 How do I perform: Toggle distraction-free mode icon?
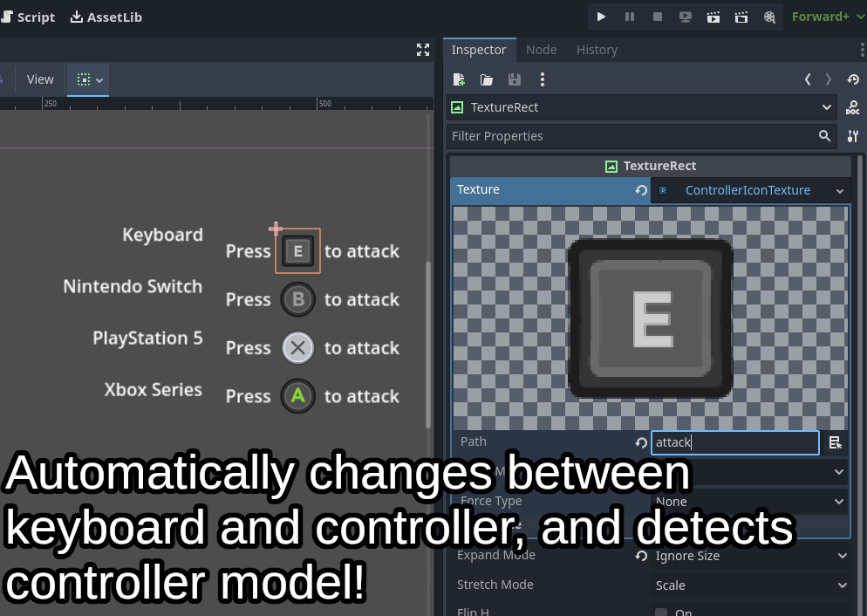point(423,51)
